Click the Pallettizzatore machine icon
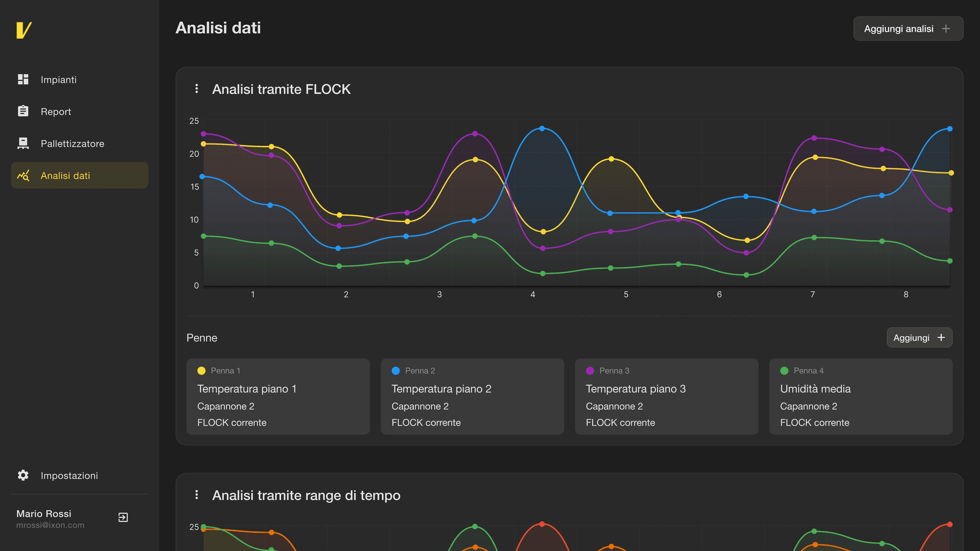Image resolution: width=980 pixels, height=551 pixels. (23, 143)
